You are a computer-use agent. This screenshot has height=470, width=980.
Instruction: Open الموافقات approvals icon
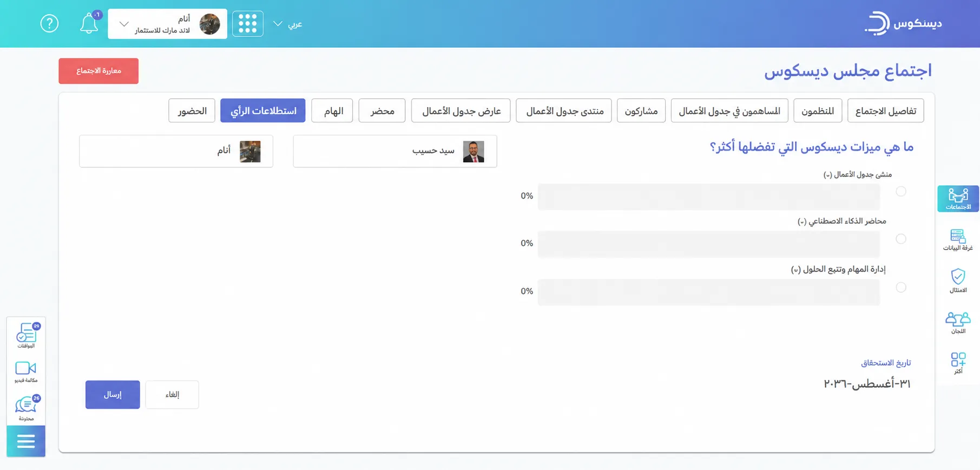click(26, 336)
